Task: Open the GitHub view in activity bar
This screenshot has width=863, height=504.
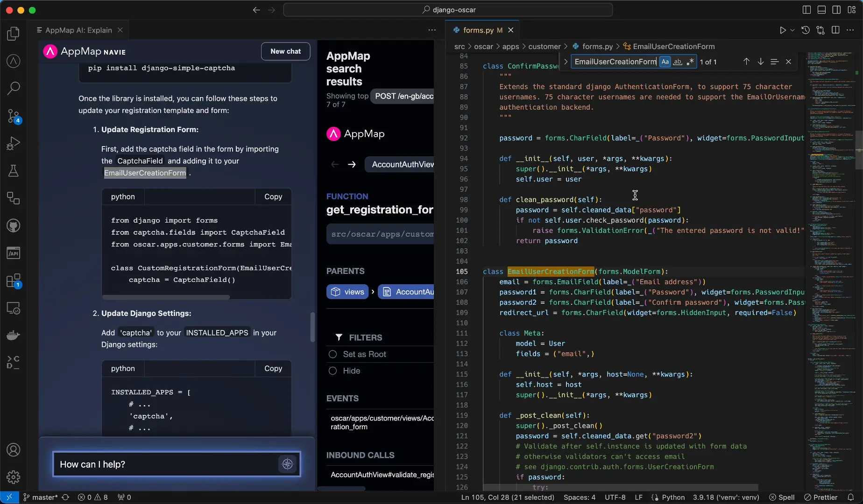Action: coord(14,226)
